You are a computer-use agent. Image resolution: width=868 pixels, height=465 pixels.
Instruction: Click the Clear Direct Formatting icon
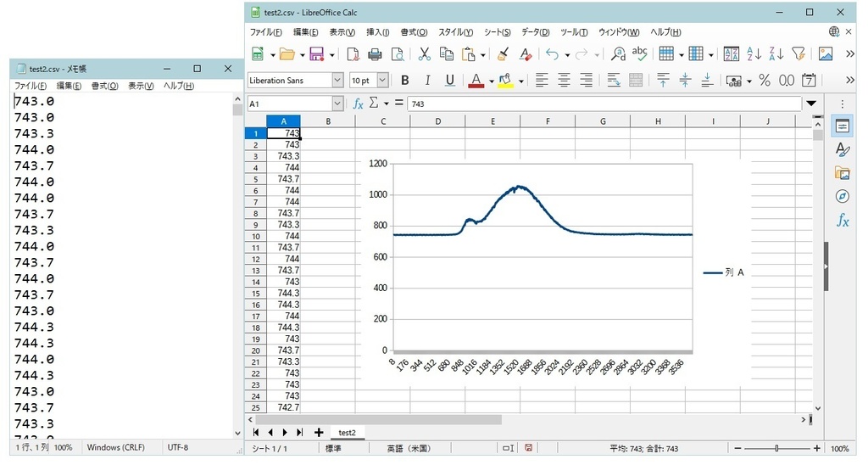526,53
